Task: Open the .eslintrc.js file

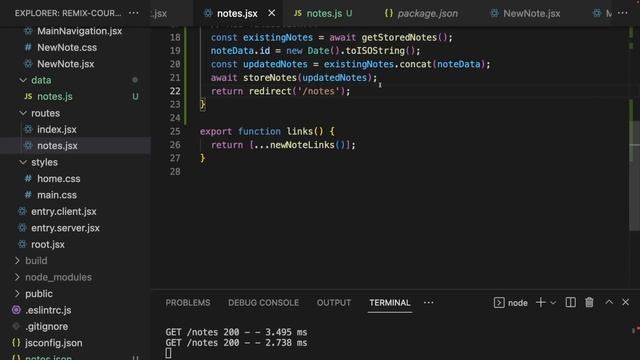Action: click(x=48, y=310)
